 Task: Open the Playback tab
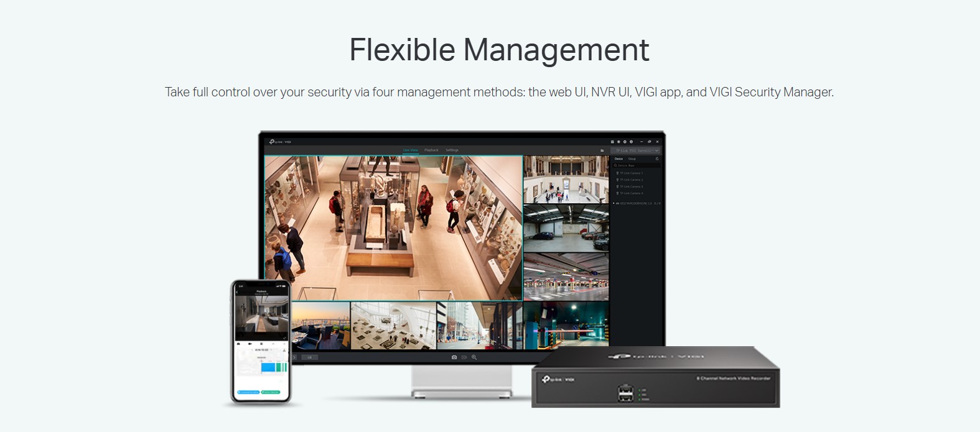pos(431,150)
